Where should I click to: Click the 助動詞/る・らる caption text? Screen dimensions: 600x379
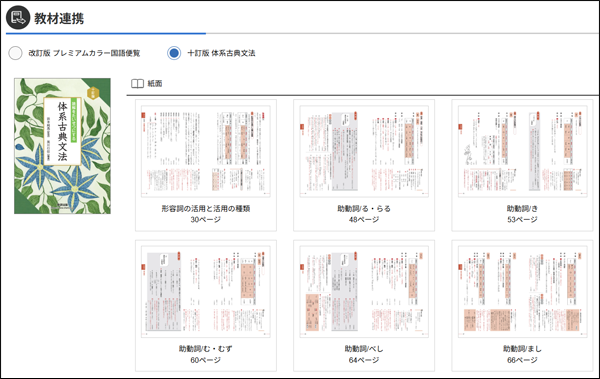coord(364,209)
